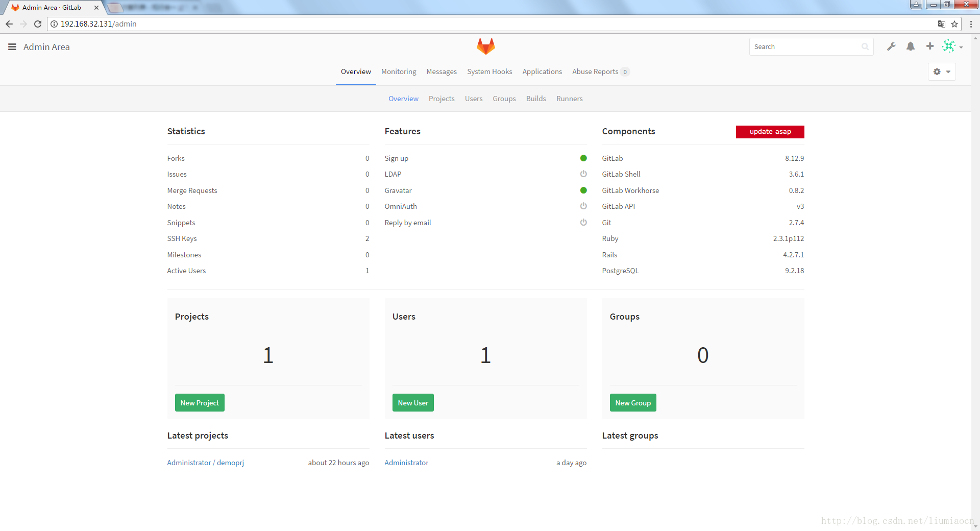
Task: Click the New Project button
Action: coord(200,403)
